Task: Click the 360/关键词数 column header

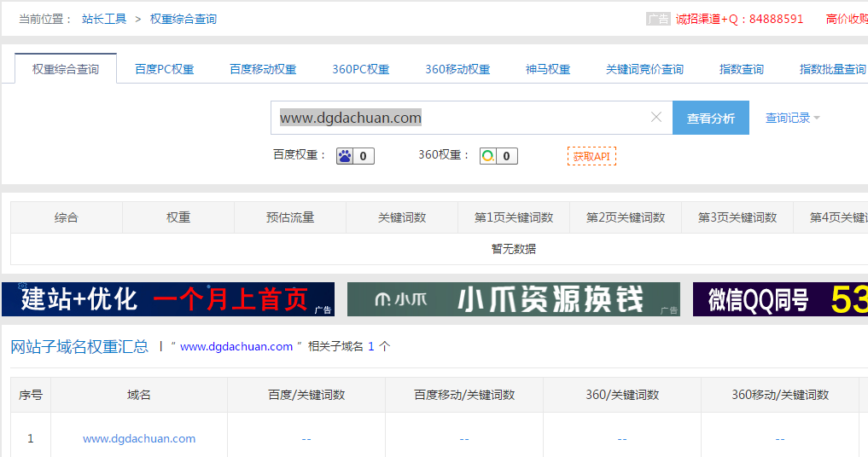Action: click(x=622, y=395)
